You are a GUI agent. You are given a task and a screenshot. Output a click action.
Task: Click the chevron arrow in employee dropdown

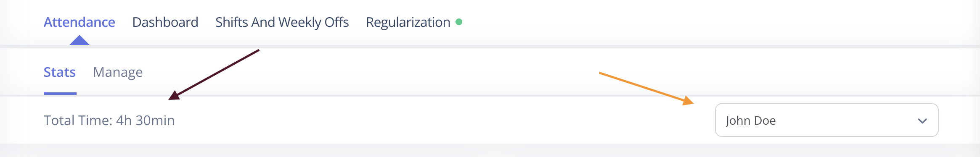(x=922, y=121)
